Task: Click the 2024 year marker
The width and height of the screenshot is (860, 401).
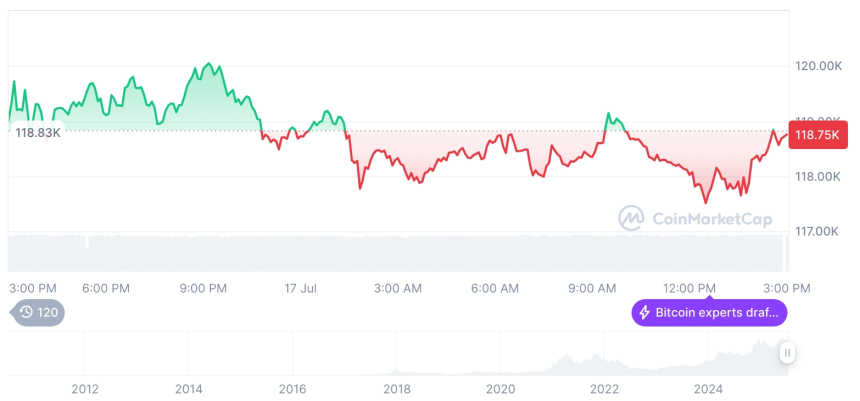Action: tap(708, 388)
